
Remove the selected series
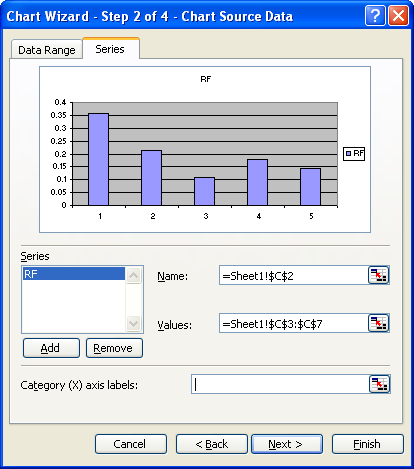coord(114,348)
